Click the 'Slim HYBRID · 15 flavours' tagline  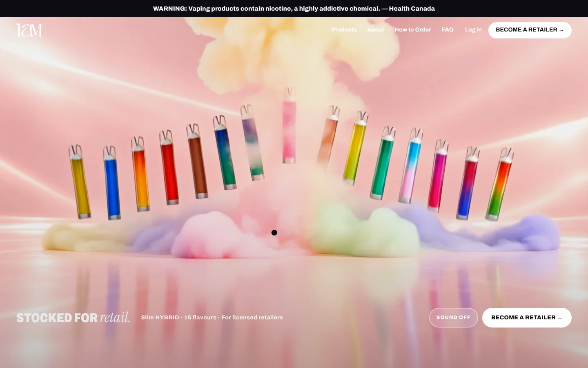212,318
